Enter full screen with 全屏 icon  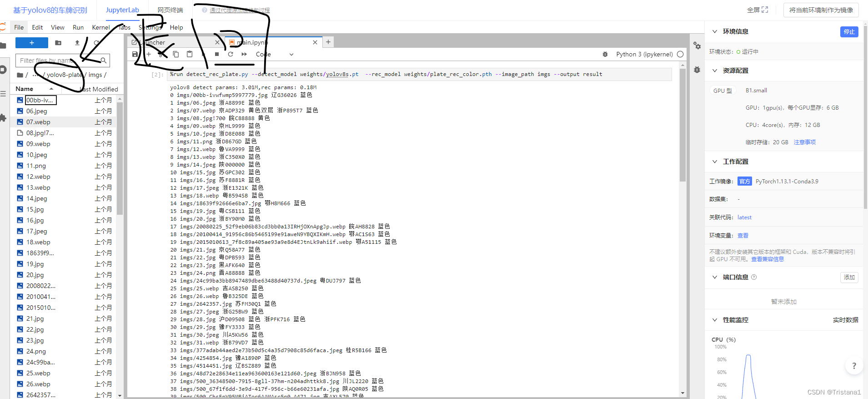tap(765, 10)
